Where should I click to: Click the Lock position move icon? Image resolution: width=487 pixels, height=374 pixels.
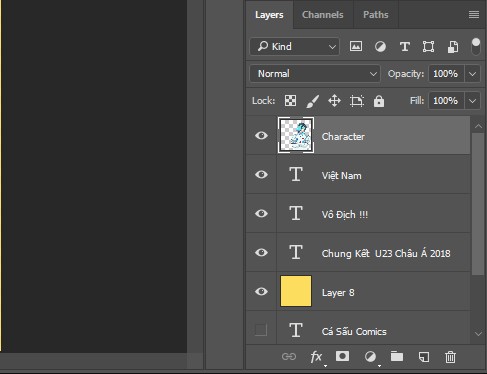334,101
